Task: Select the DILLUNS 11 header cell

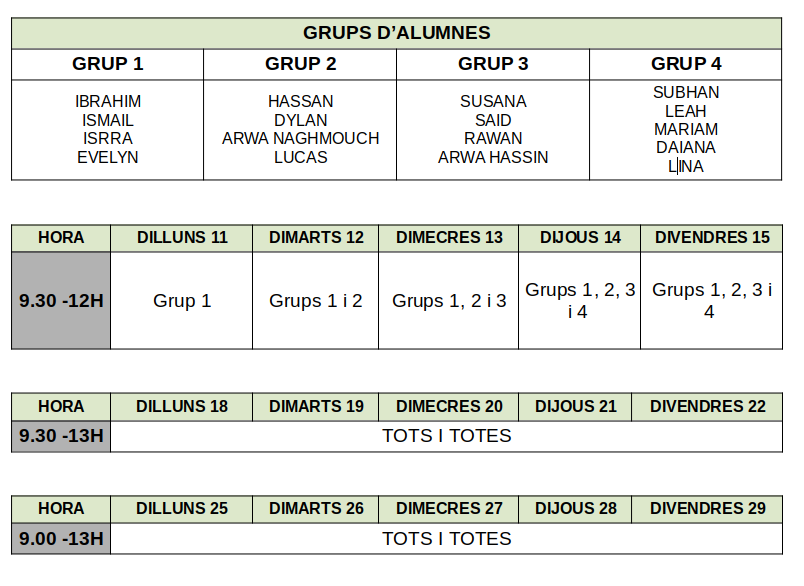Action: point(182,238)
